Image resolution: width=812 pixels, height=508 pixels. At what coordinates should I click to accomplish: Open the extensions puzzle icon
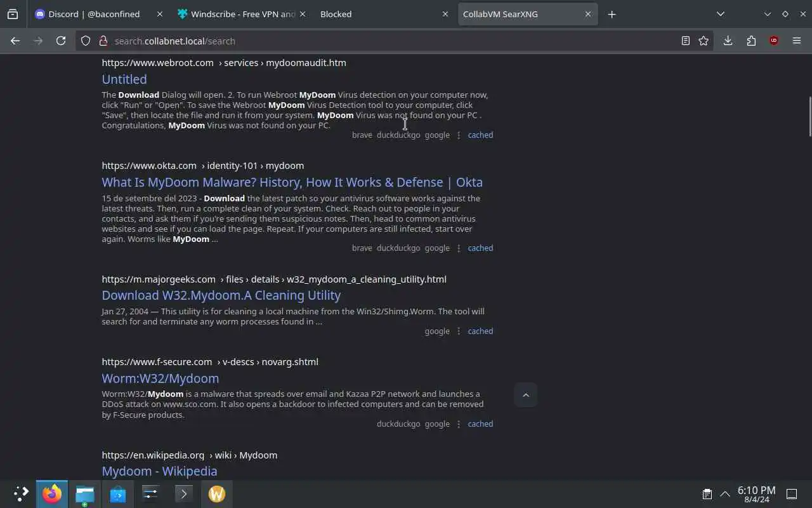tap(751, 41)
